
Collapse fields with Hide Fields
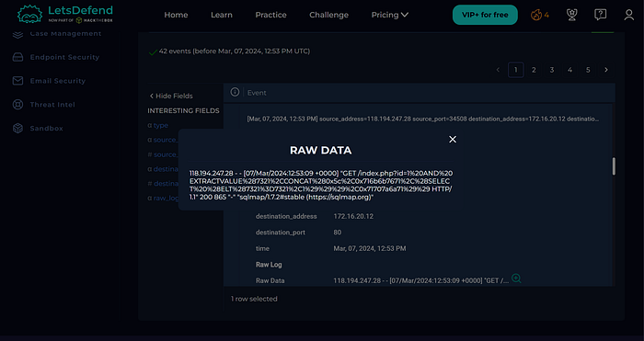point(171,96)
